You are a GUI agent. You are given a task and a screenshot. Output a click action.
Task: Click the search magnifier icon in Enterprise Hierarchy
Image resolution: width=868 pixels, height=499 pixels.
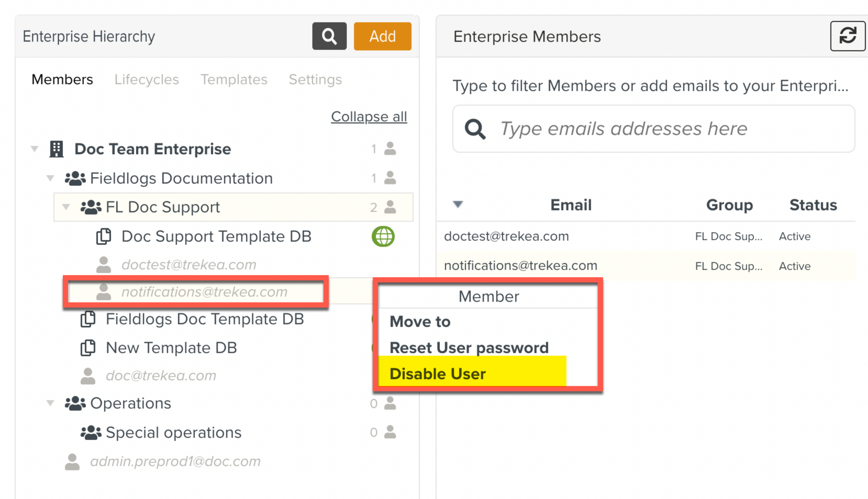coord(329,36)
